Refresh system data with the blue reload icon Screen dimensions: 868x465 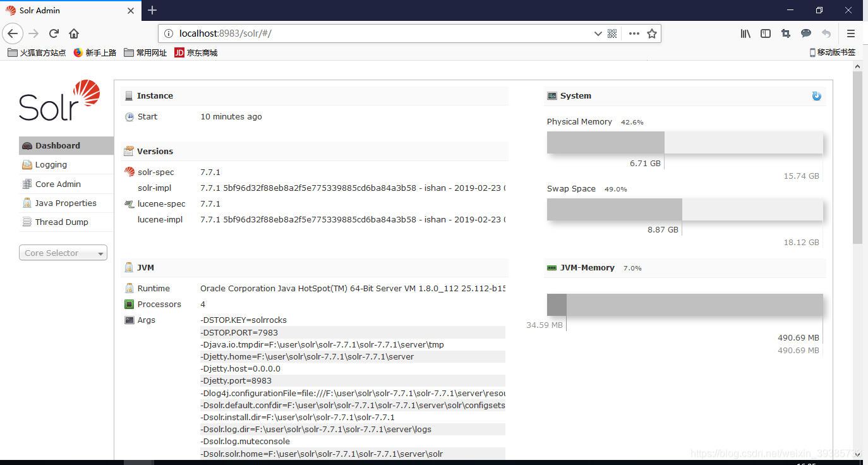(x=817, y=96)
